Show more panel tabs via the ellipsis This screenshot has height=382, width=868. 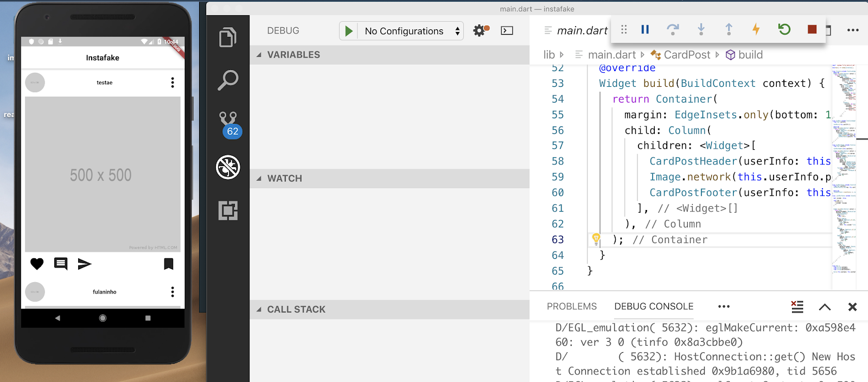tap(724, 307)
